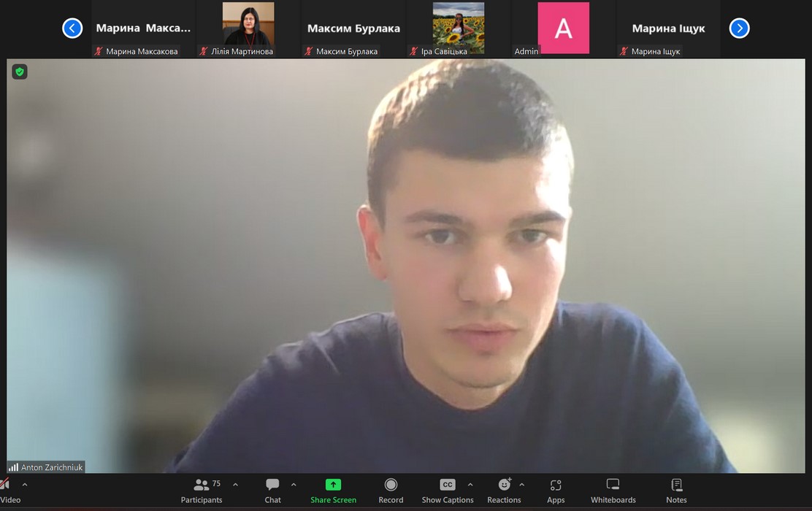Expand the arrow next to Participants
The height and width of the screenshot is (511, 812).
[235, 485]
